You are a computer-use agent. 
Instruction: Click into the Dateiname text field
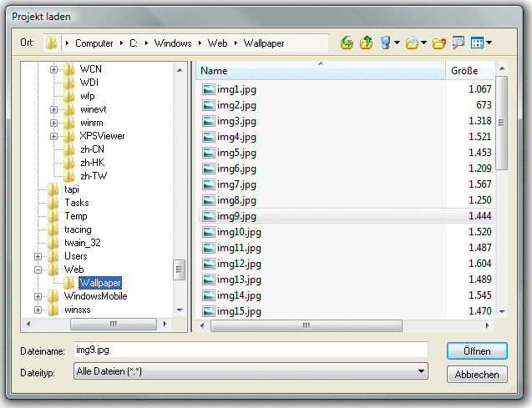coord(249,350)
